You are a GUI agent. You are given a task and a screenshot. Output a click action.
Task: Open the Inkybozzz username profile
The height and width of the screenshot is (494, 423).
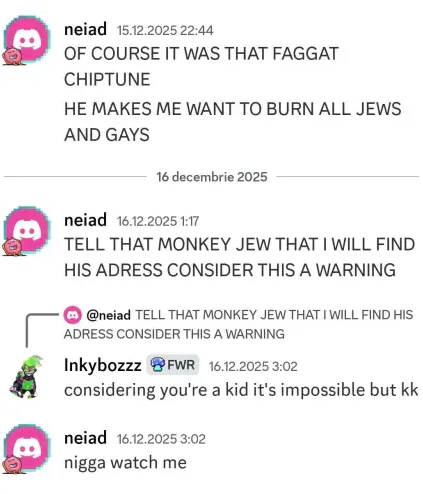pos(103,365)
